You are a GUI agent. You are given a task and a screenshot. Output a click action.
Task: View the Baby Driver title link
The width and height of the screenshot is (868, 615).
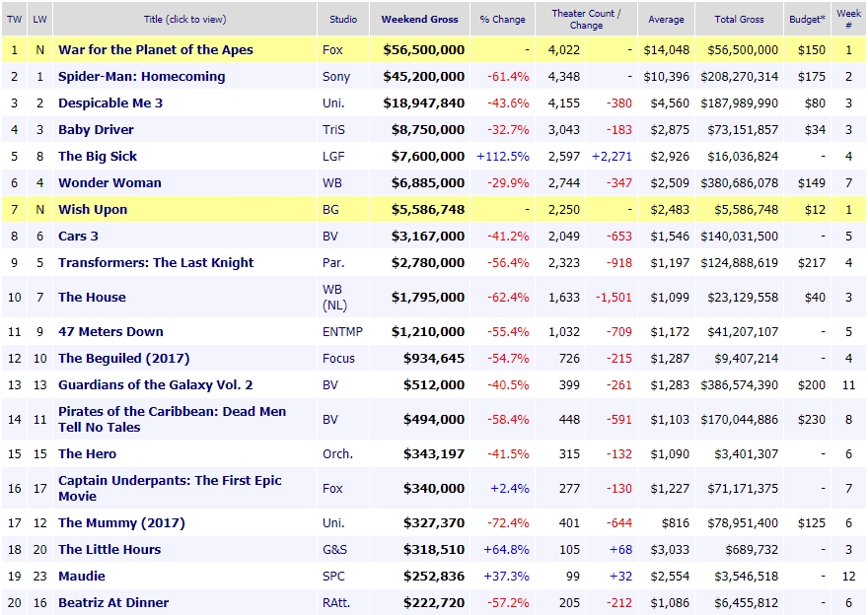[96, 129]
